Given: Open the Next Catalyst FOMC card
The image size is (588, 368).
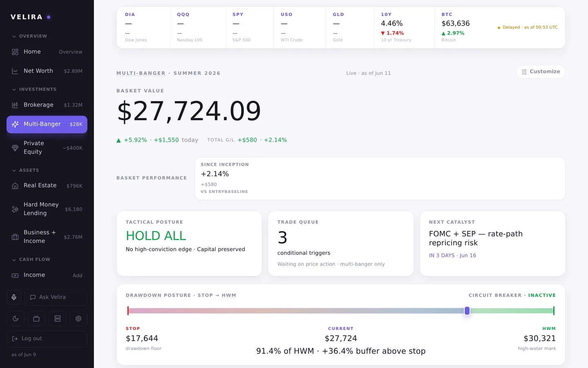Looking at the screenshot, I should pos(492,243).
